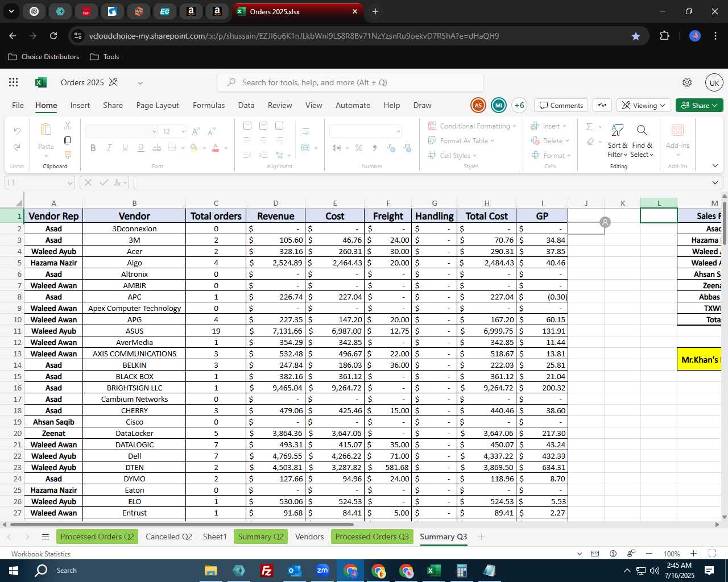
Task: Click the search for tools box
Action: (x=350, y=82)
